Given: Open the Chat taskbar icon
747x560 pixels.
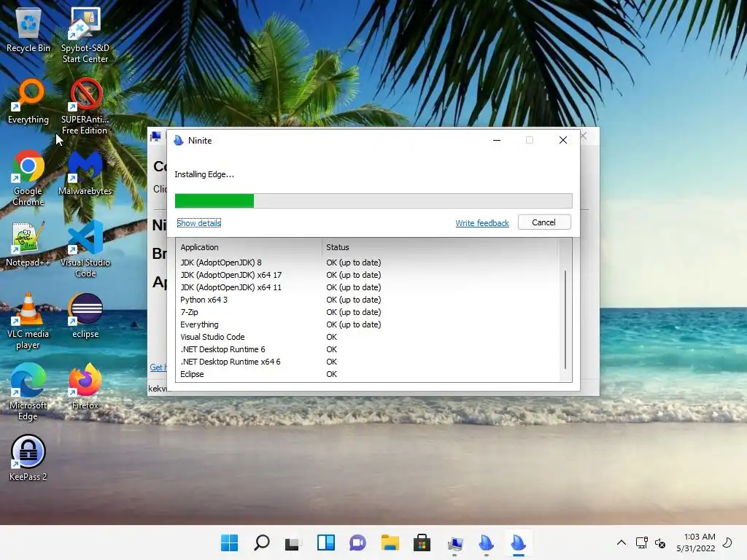Looking at the screenshot, I should click(x=357, y=542).
